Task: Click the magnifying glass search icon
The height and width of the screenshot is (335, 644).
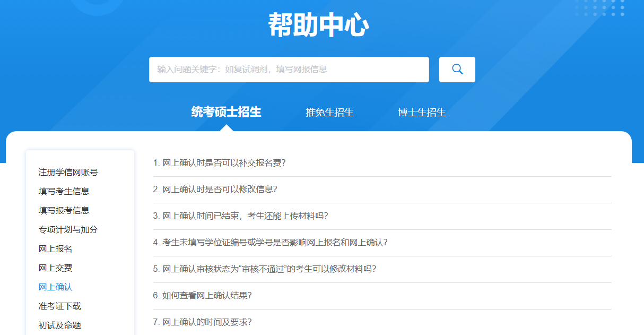Action: [457, 70]
